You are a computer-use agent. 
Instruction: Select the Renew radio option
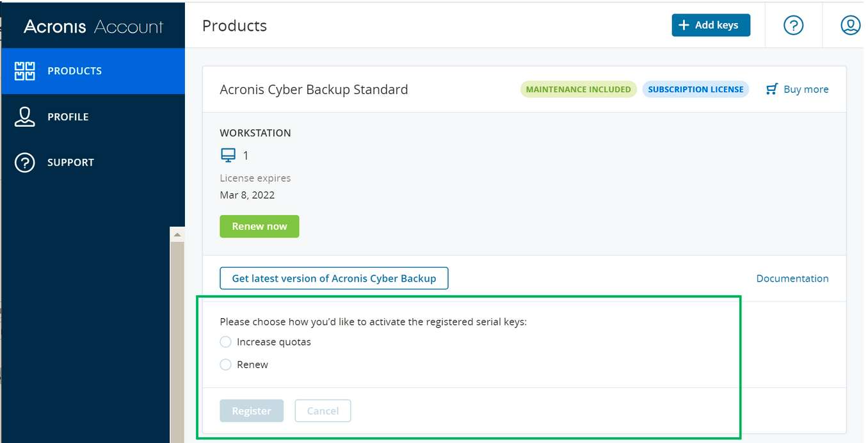(225, 364)
